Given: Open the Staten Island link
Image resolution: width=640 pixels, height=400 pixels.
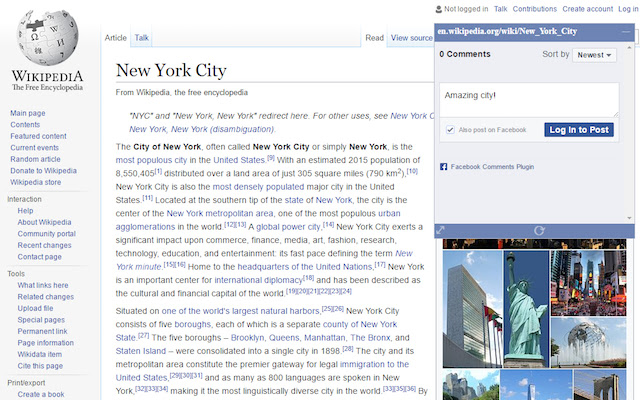Looking at the screenshot, I should point(141,351).
